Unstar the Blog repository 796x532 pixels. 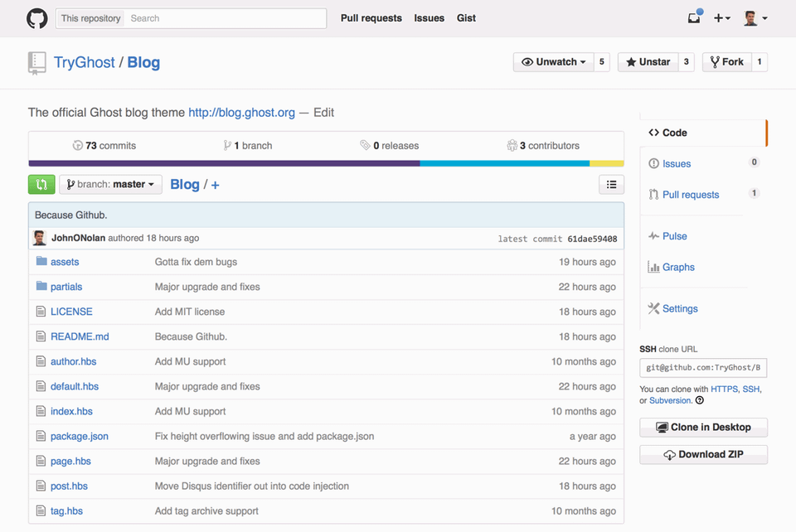coord(650,61)
